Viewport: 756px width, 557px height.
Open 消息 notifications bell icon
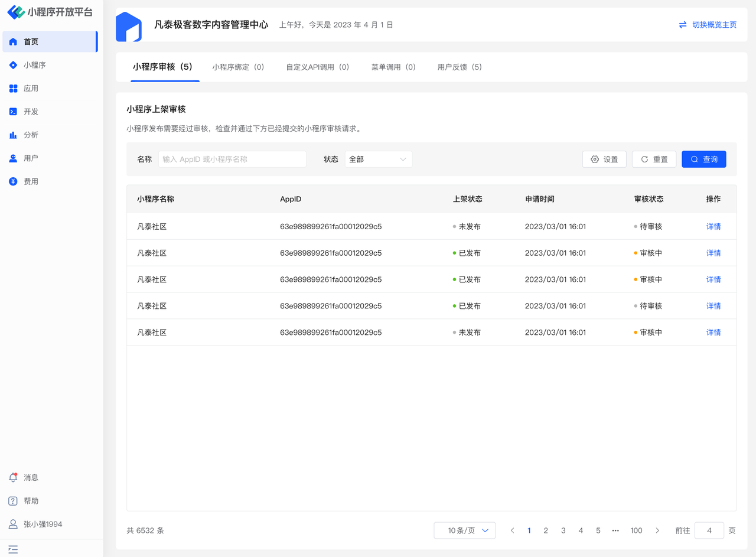pyautogui.click(x=13, y=478)
